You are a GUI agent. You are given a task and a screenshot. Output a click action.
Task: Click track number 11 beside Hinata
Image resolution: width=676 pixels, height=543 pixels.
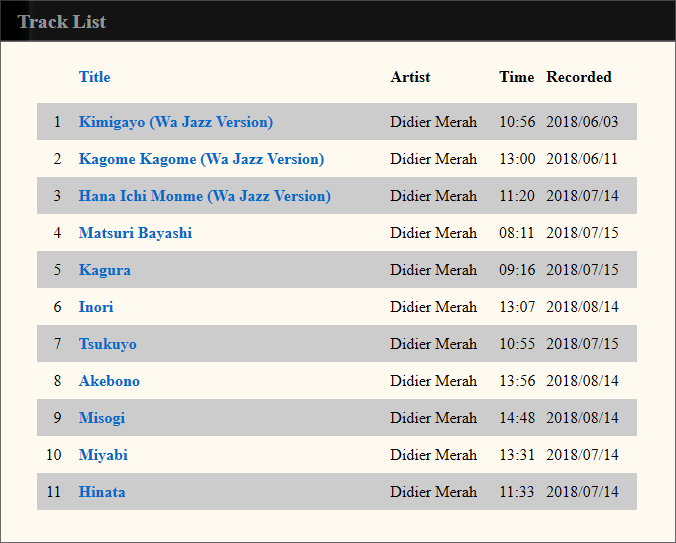click(x=54, y=492)
